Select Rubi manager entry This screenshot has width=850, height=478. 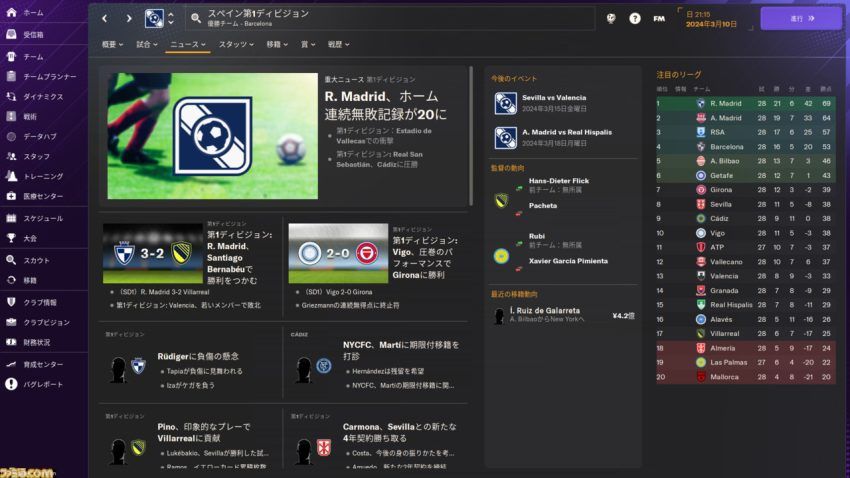tap(537, 236)
